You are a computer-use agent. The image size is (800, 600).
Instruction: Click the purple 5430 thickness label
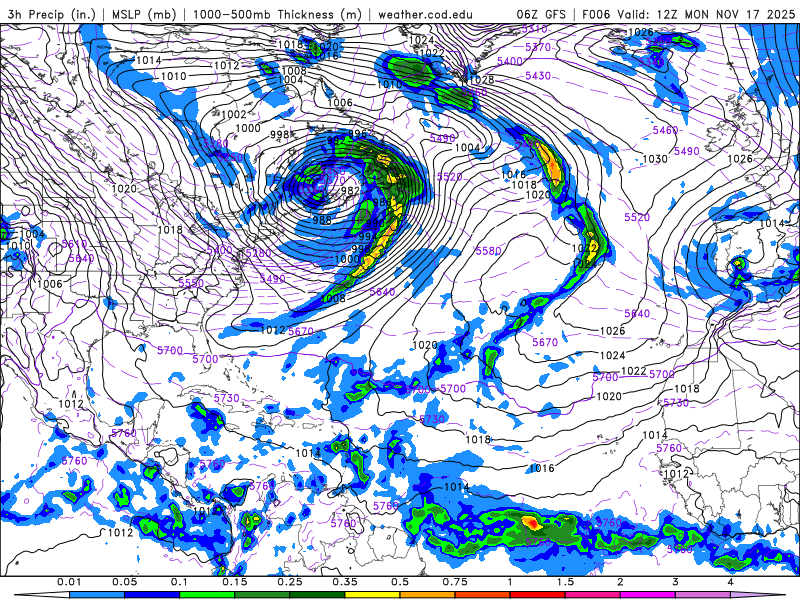tap(538, 76)
